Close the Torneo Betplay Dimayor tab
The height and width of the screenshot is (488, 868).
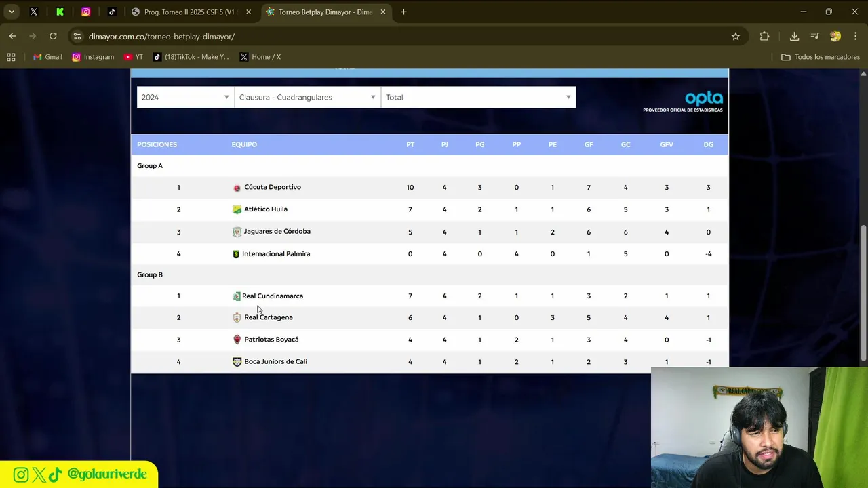[x=383, y=12]
